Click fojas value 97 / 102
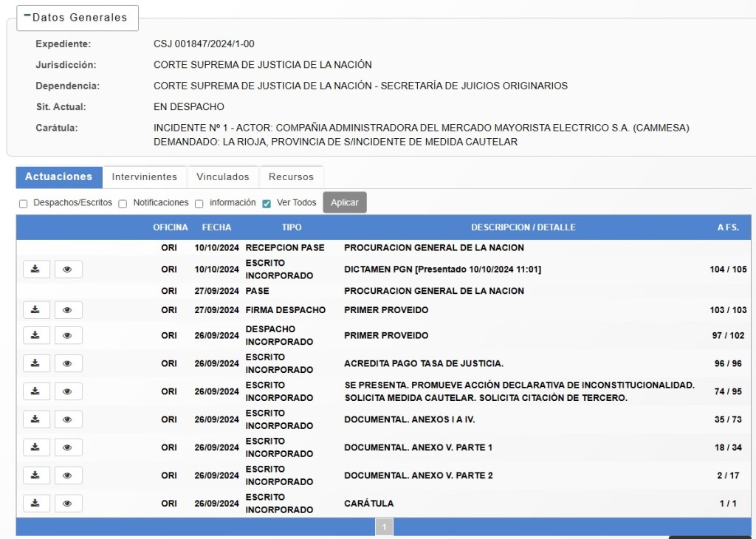 pos(728,335)
